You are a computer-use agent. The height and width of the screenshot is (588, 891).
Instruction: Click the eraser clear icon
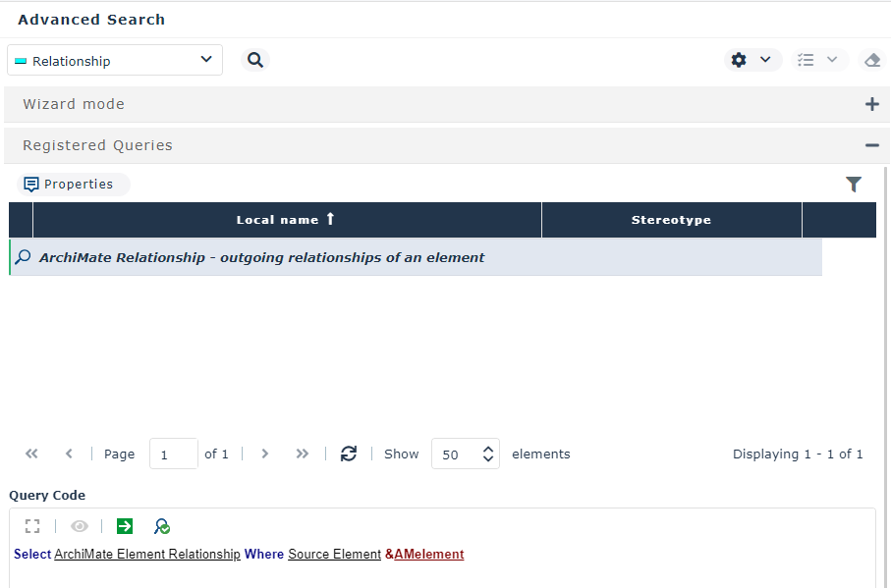(872, 60)
